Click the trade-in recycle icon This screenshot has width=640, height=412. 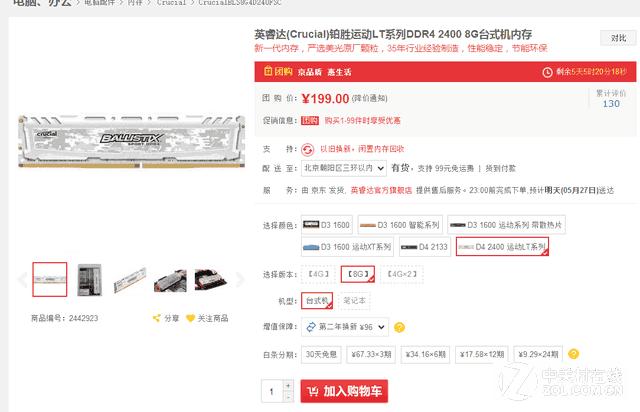coord(308,149)
